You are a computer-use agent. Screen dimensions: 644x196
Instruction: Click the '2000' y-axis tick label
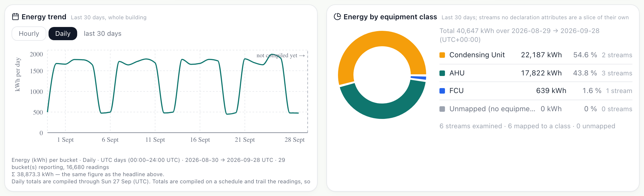[36, 54]
